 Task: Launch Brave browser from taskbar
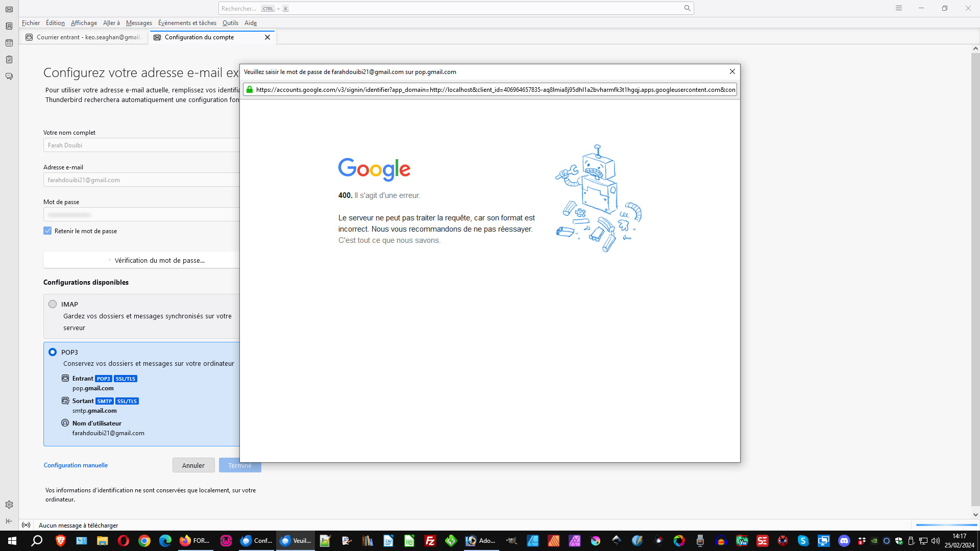coord(61,541)
